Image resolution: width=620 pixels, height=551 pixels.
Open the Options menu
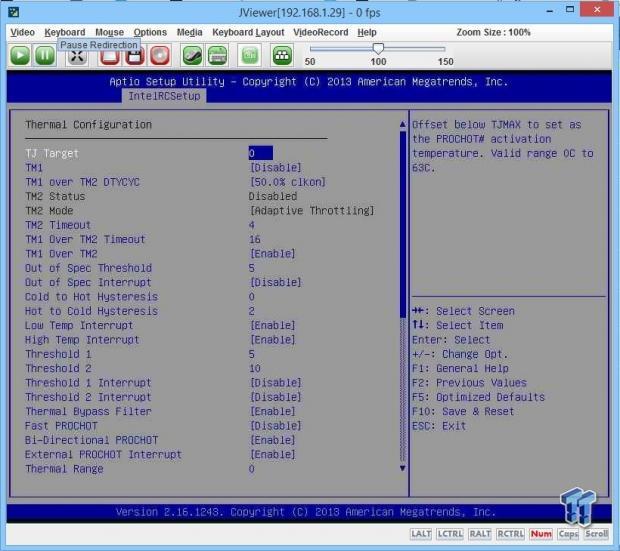tap(150, 32)
